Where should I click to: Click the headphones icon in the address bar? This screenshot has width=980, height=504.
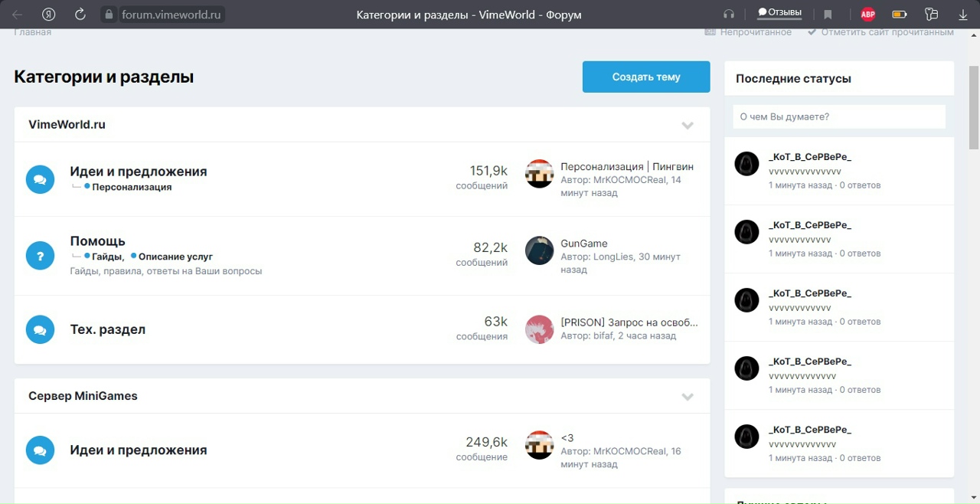tap(728, 15)
